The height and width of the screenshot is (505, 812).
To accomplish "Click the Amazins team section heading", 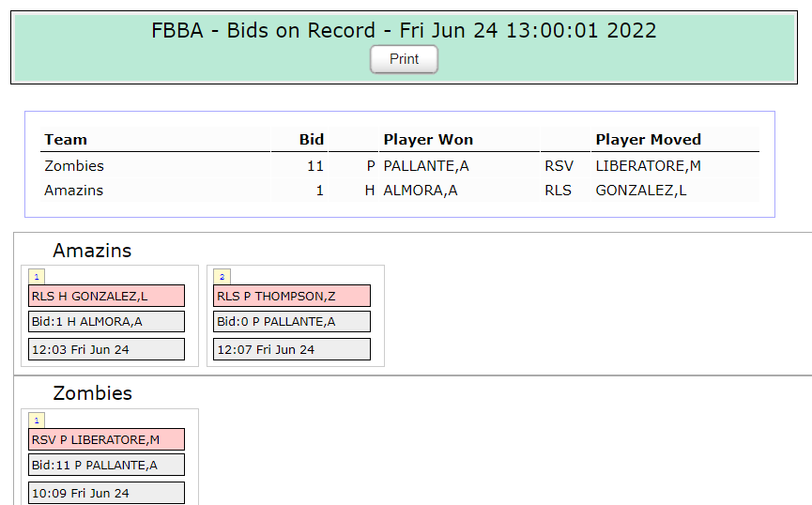I will [92, 251].
